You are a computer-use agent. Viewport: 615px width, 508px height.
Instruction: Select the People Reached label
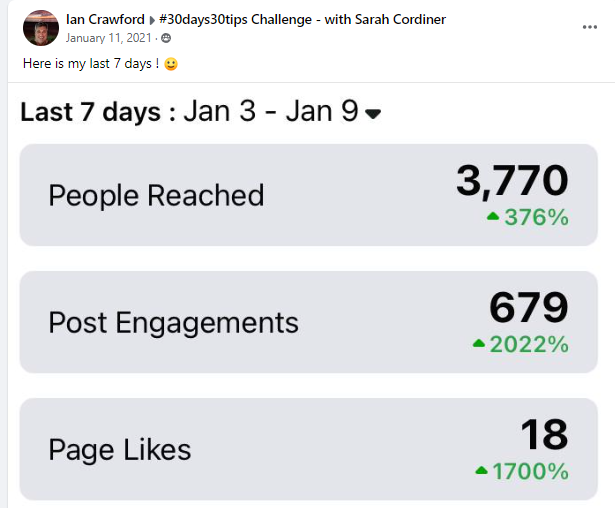tap(156, 195)
